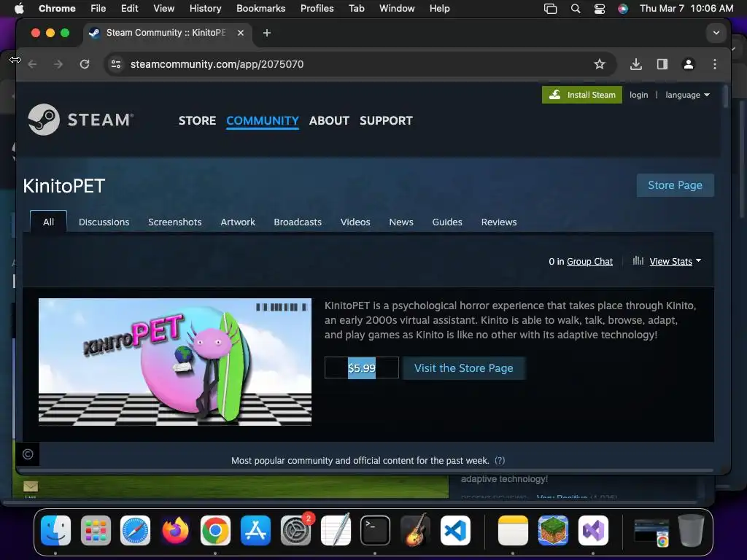
Task: Click the (?) help link
Action: click(x=499, y=461)
